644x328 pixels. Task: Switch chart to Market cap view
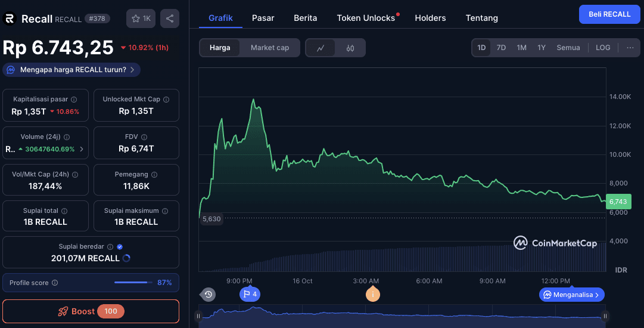(x=269, y=48)
